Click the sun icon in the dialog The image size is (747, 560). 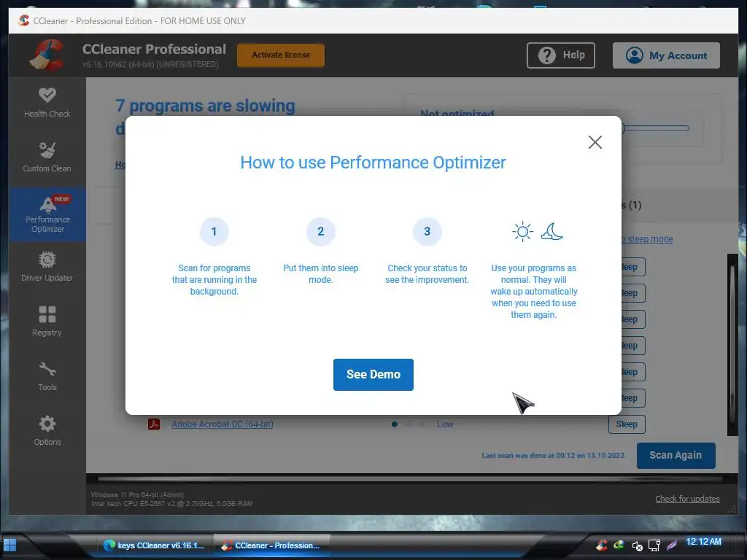[x=522, y=232]
